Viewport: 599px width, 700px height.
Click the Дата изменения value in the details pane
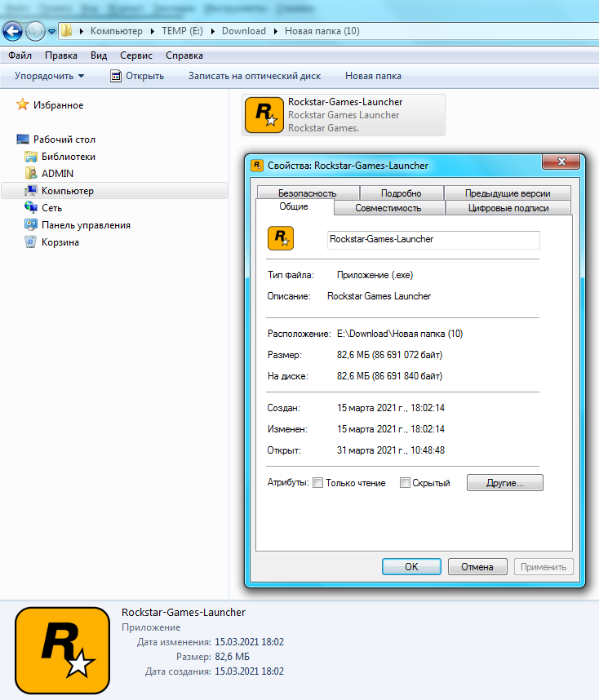(249, 642)
